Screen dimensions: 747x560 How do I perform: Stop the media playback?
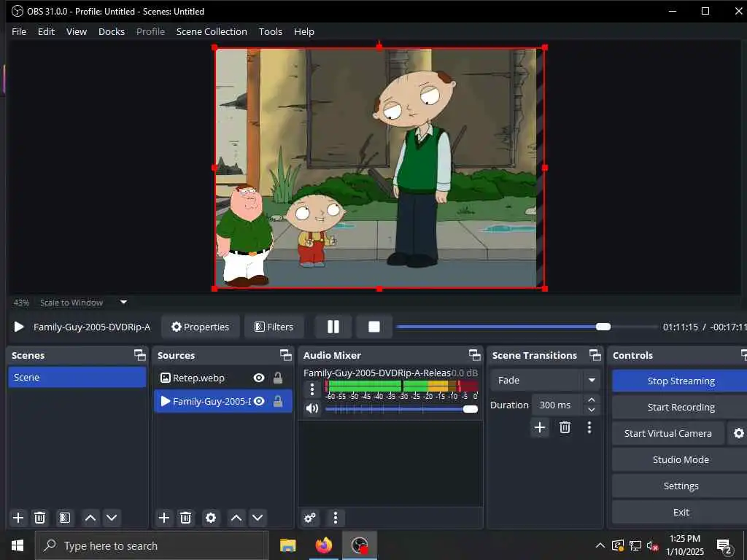tap(374, 327)
